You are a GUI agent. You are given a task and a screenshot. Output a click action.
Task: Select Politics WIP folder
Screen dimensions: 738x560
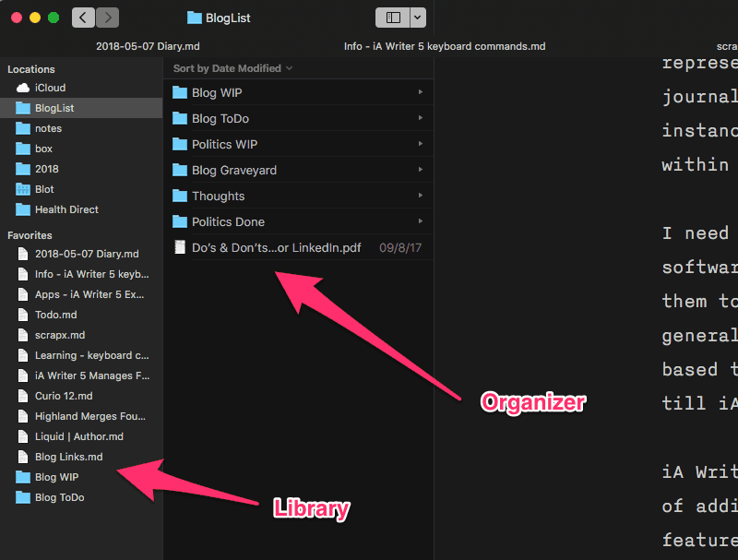(298, 144)
